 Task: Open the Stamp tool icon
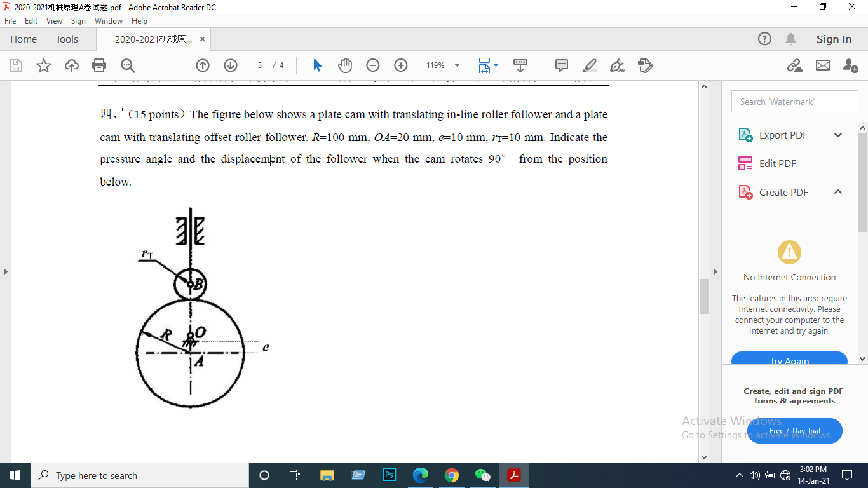pyautogui.click(x=646, y=65)
